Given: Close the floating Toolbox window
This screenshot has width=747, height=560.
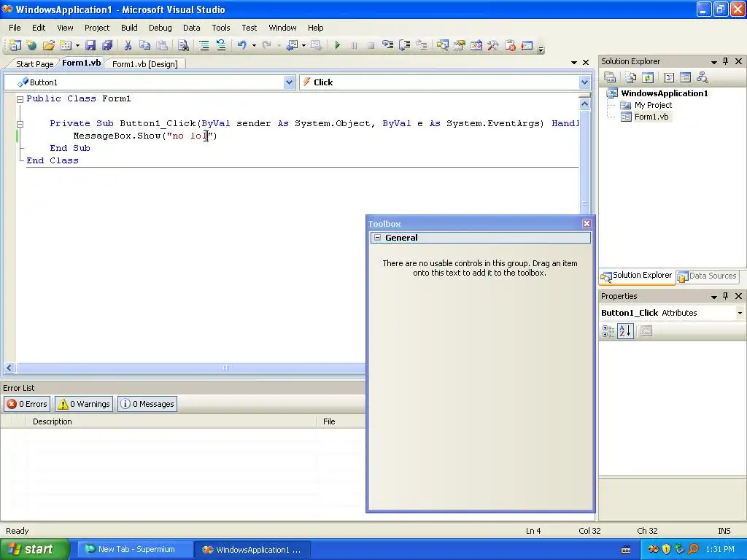Looking at the screenshot, I should (x=587, y=223).
